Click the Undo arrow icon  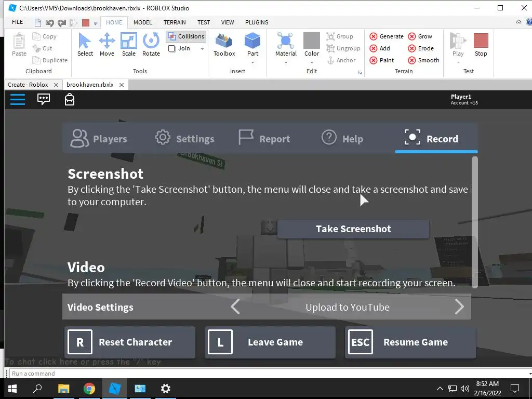(49, 23)
